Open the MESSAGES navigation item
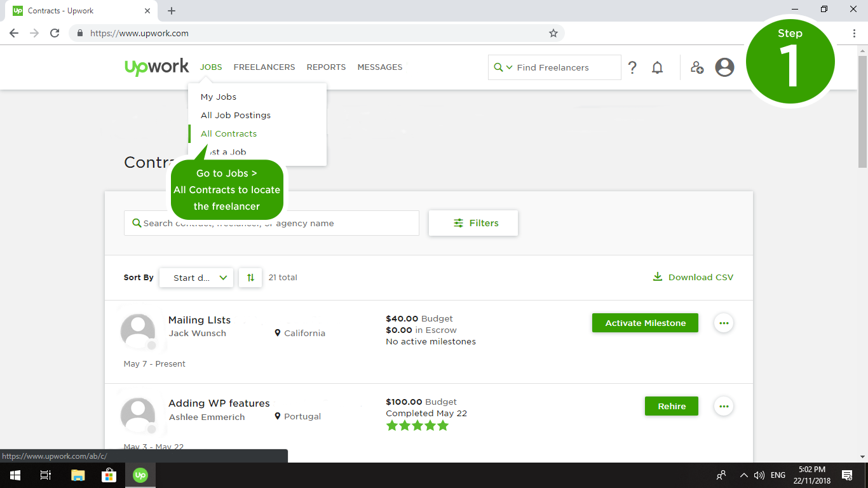This screenshot has height=488, width=868. coord(379,67)
